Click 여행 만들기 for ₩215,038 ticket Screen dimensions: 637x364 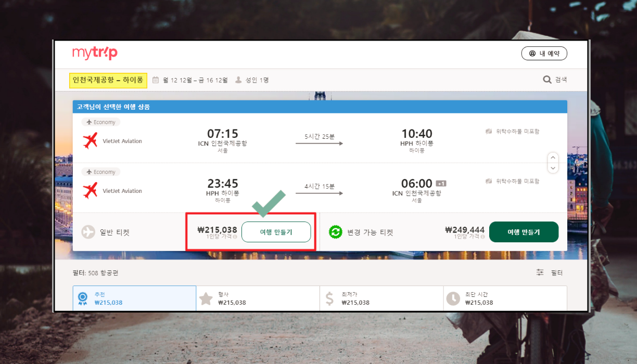click(276, 232)
